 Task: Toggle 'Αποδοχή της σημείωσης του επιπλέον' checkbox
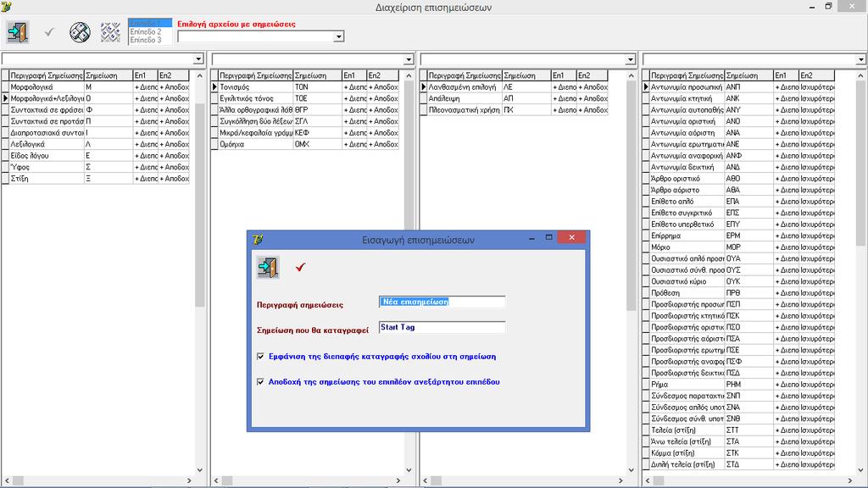(x=261, y=382)
